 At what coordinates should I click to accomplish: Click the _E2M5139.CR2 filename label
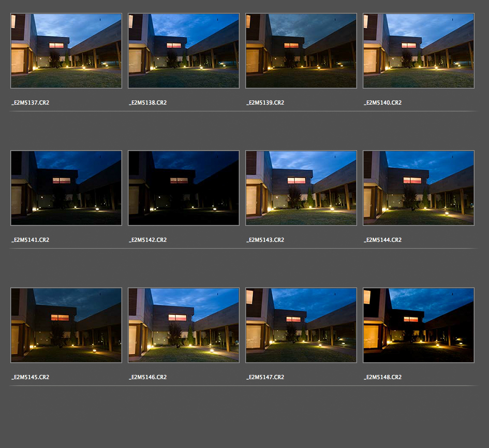click(x=265, y=103)
